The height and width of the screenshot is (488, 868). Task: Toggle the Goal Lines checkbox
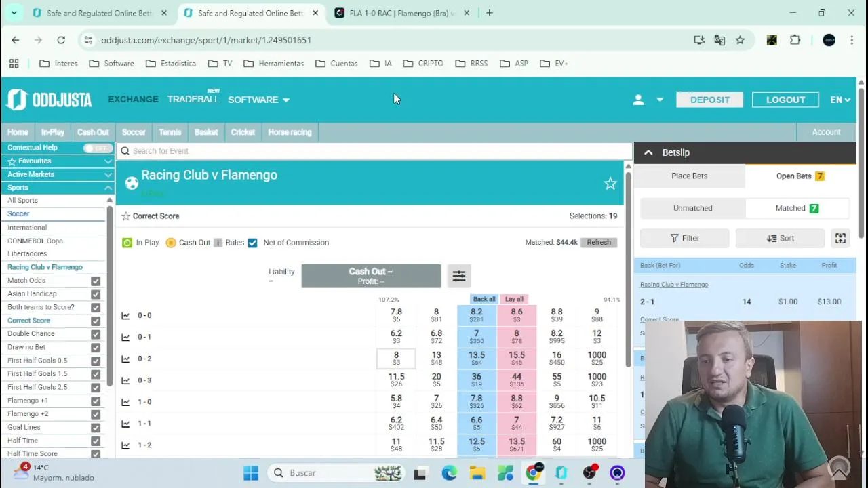point(96,428)
